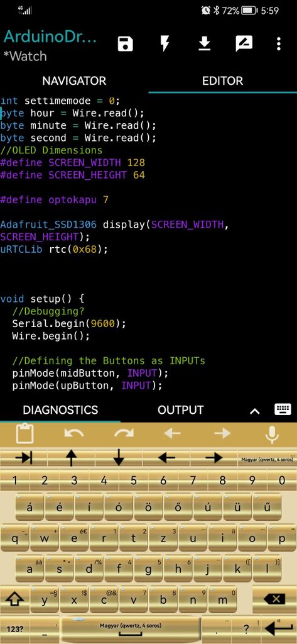Upload the sketch with the download arrow icon
The width and height of the screenshot is (297, 644).
[205, 43]
